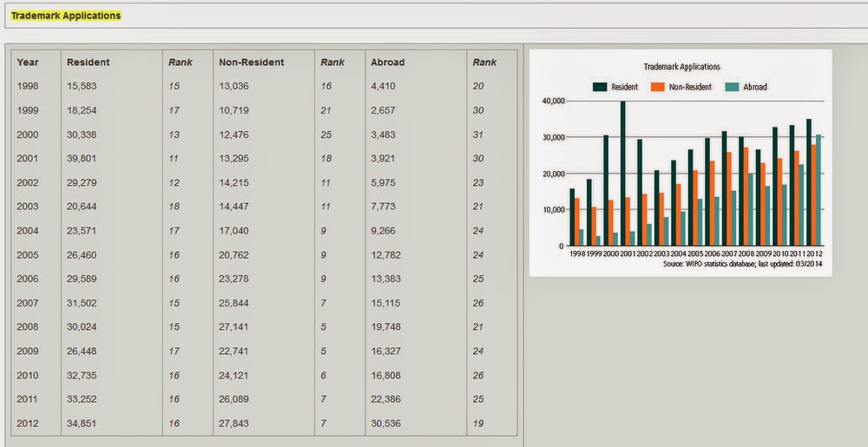
Task: Select resident value 39,801
Action: pos(82,159)
